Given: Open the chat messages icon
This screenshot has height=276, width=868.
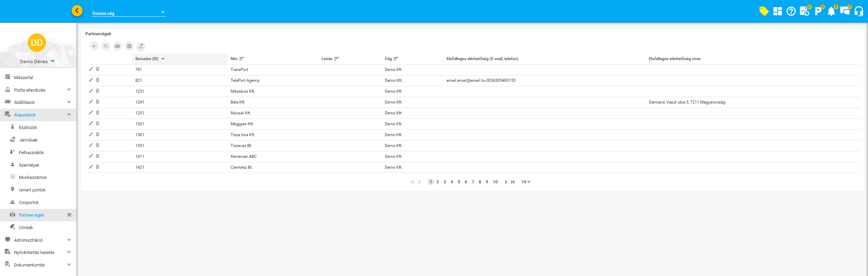Looking at the screenshot, I should tap(845, 12).
